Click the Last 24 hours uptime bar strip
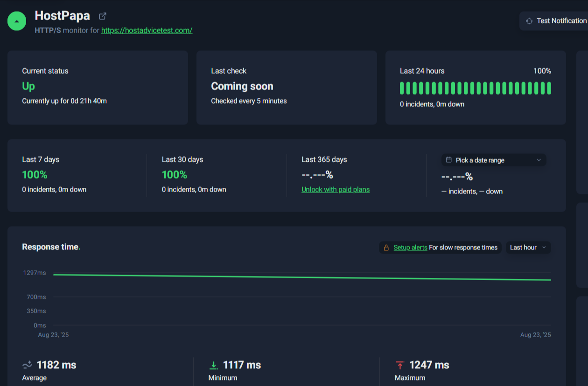Screen dimensions: 588x386 pyautogui.click(x=476, y=88)
